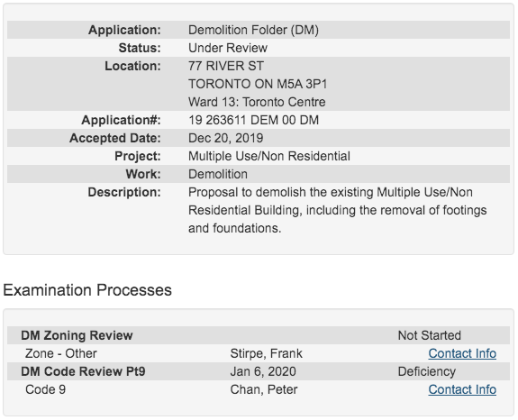Click the Multiple Use/Non Residential project value

[269, 156]
